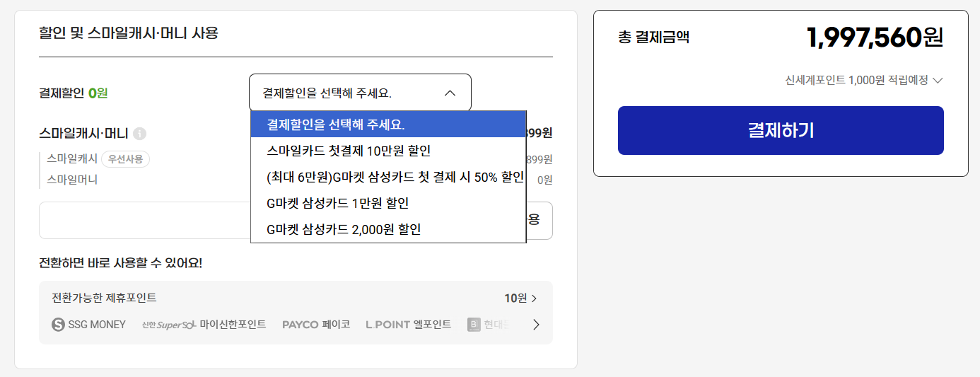Click the 현대 point icon
The image size is (980, 377).
tap(474, 325)
